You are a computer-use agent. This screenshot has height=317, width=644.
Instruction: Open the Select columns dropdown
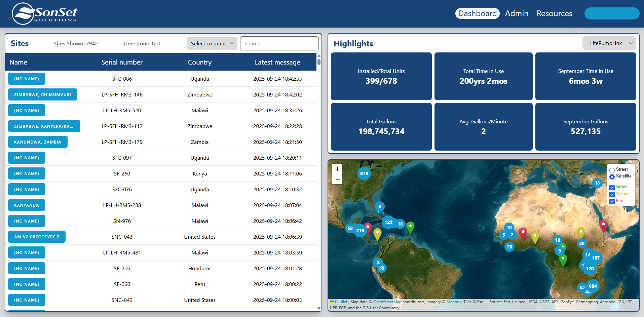[212, 44]
